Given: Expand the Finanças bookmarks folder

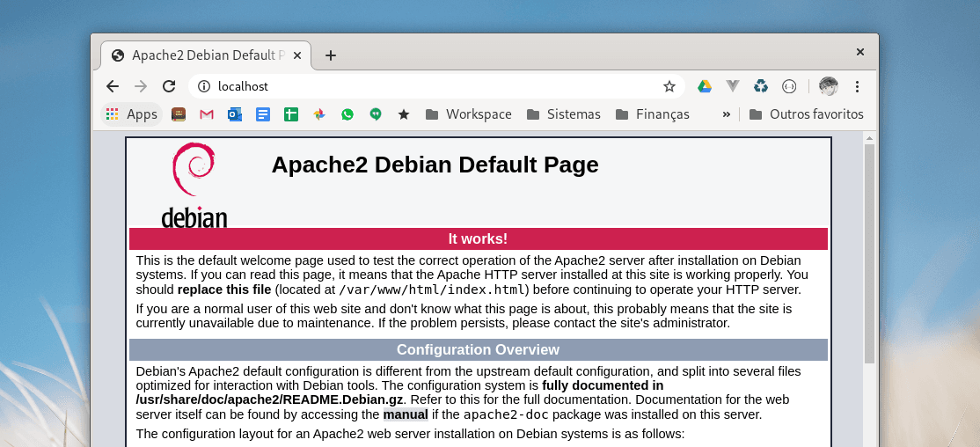Looking at the screenshot, I should (x=653, y=114).
